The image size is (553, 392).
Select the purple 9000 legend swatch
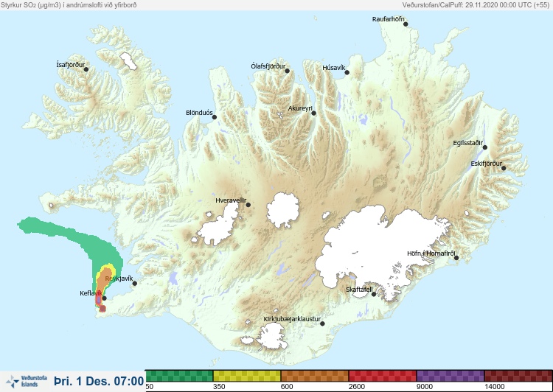coord(450,376)
